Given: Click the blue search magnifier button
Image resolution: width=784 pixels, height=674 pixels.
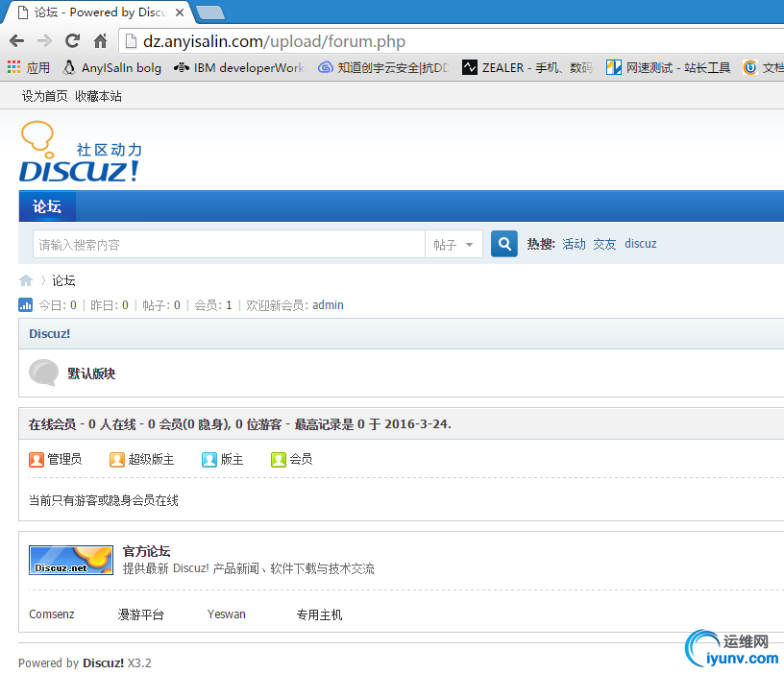Looking at the screenshot, I should pos(504,244).
